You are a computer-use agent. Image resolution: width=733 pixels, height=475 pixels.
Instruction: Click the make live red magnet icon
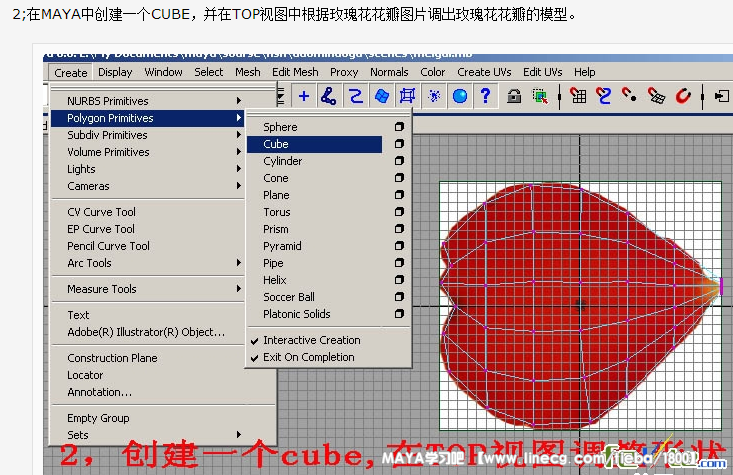point(683,96)
